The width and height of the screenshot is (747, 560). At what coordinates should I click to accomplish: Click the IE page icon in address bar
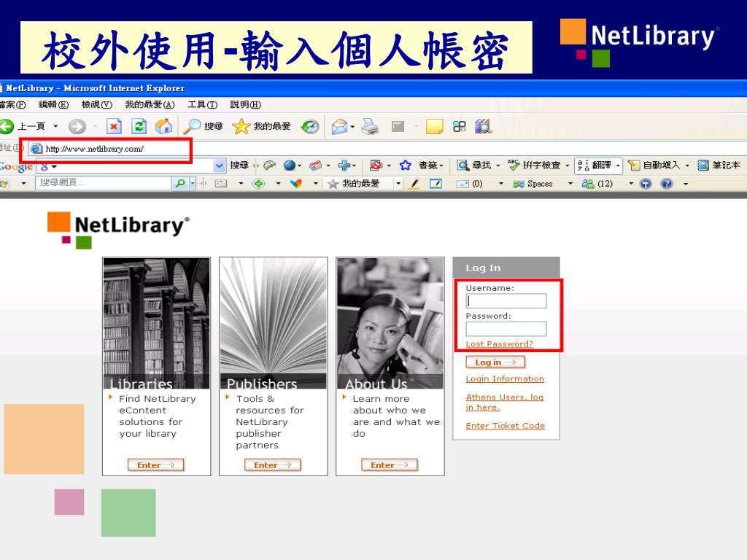36,149
